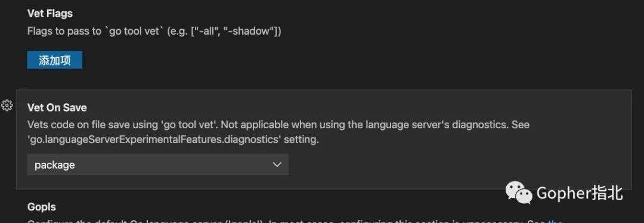
Task: Open the gear menu beside Vet On Save
Action: pos(7,106)
